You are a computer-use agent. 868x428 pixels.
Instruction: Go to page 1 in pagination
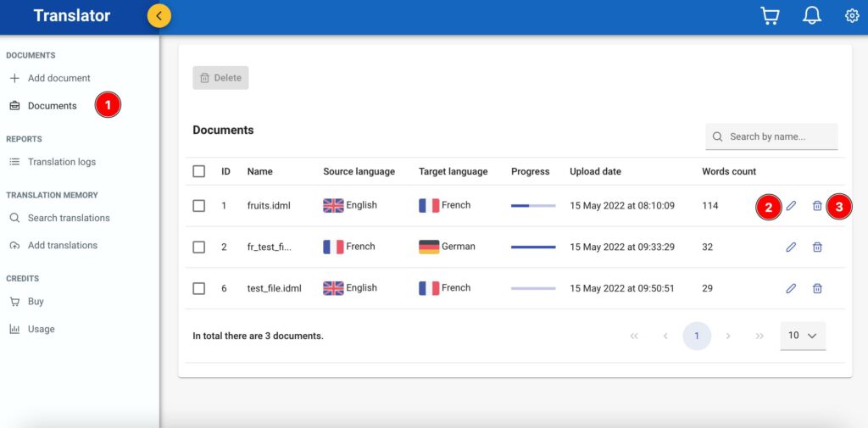(x=697, y=336)
